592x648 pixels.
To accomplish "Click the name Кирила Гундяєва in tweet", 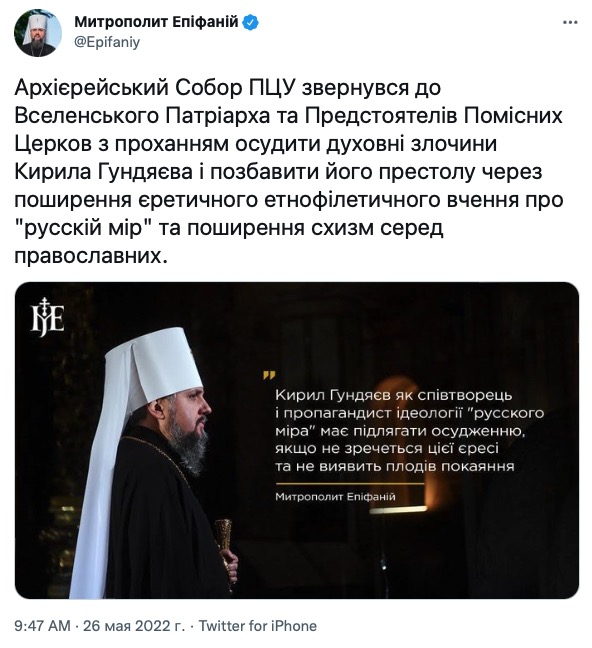I will point(103,172).
